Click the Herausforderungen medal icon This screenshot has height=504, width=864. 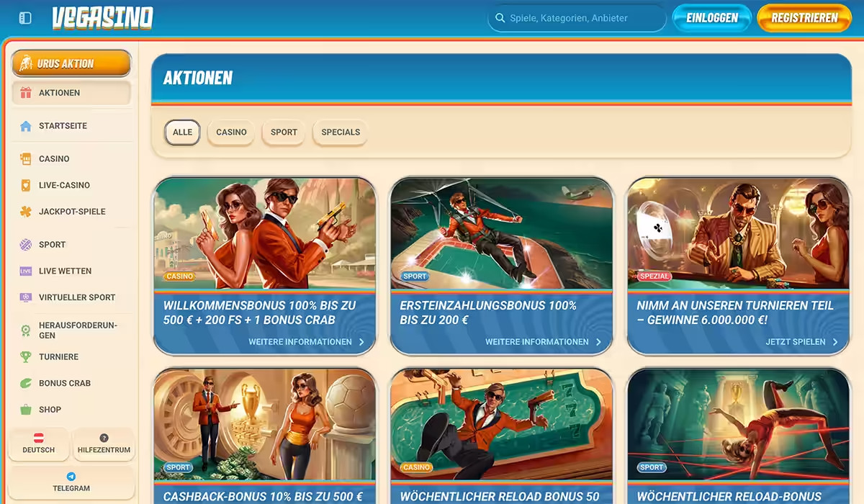coord(26,330)
